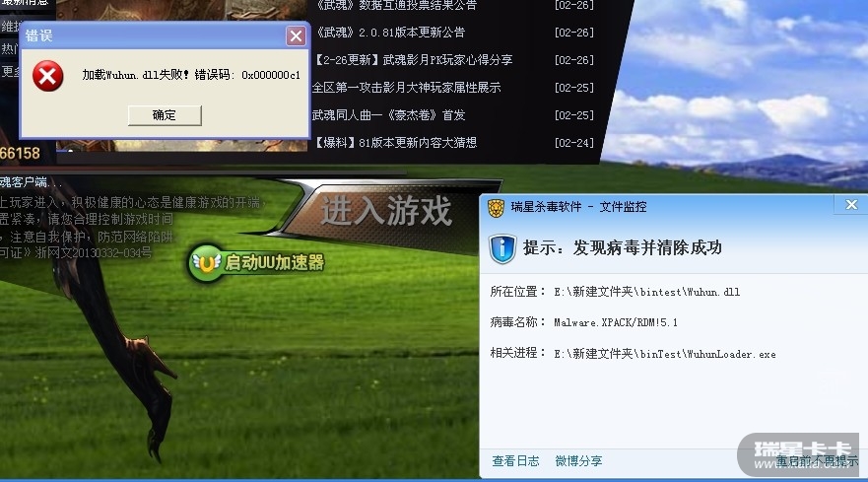868x482 pixels.
Task: Open 武魂影月PK玩家心得分享 news link
Action: point(413,60)
